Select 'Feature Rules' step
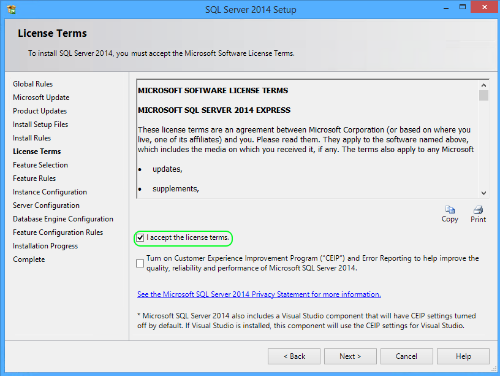 coord(34,178)
